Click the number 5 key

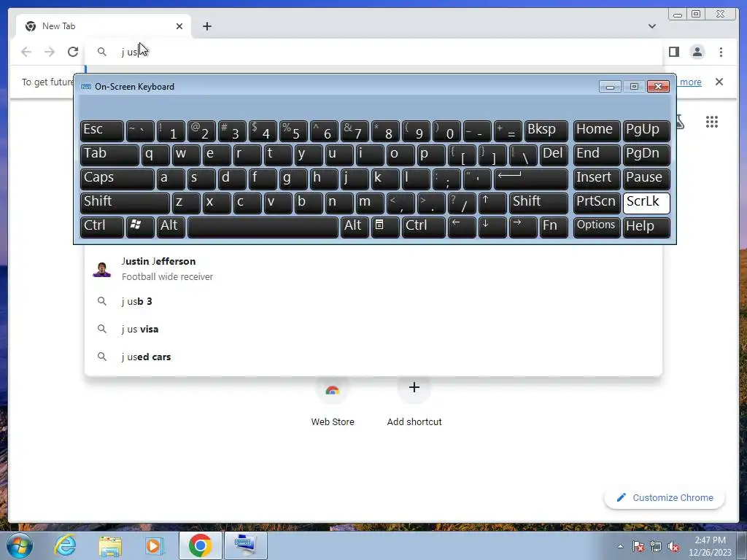point(293,131)
